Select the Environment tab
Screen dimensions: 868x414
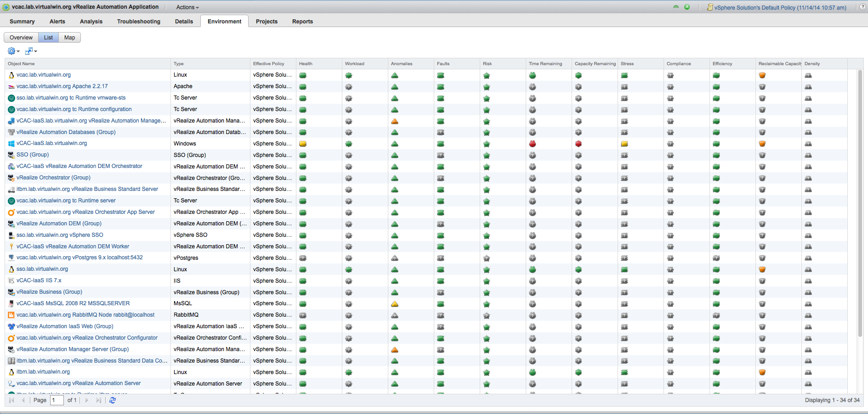point(224,22)
